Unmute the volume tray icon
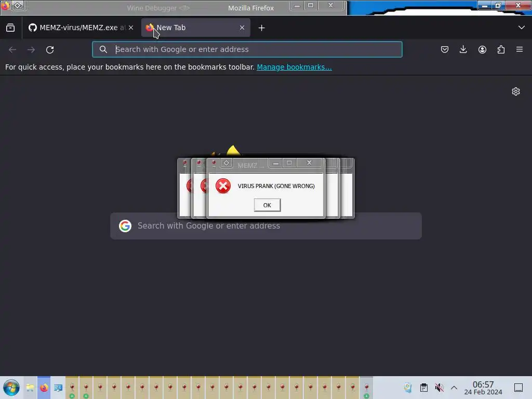The width and height of the screenshot is (532, 399). (x=440, y=388)
